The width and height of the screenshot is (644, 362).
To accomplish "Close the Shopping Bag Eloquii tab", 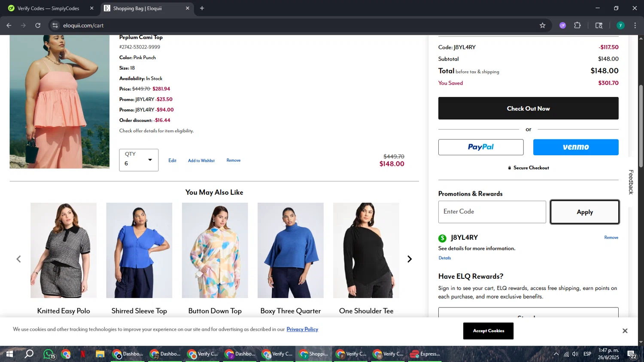I will tap(187, 8).
